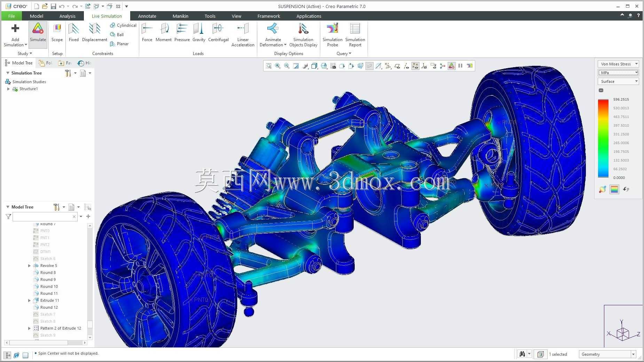Image resolution: width=644 pixels, height=362 pixels.
Task: Apply a Fixed constraint
Action: click(74, 32)
